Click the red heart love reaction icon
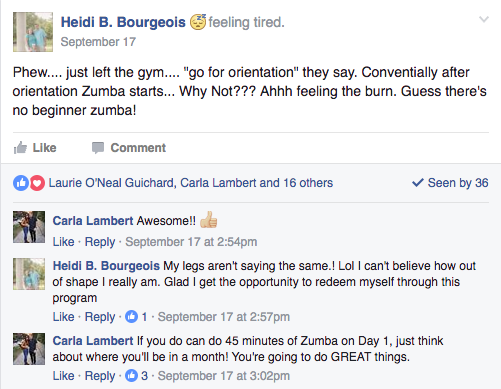This screenshot has height=389, width=501. [x=37, y=183]
